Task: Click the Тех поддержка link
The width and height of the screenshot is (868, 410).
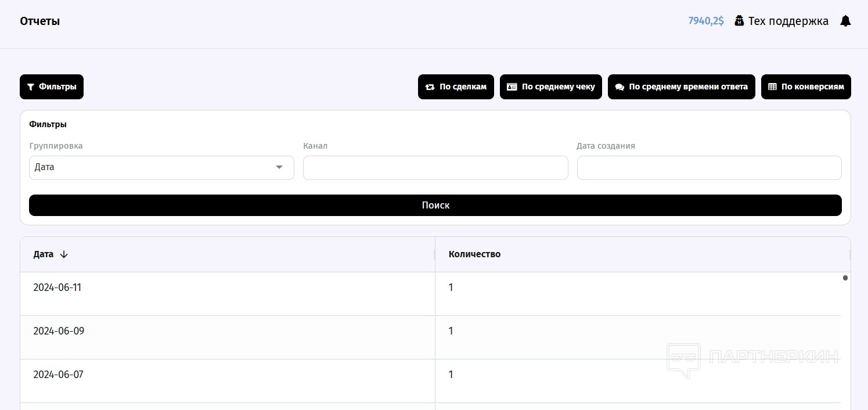Action: (x=788, y=21)
